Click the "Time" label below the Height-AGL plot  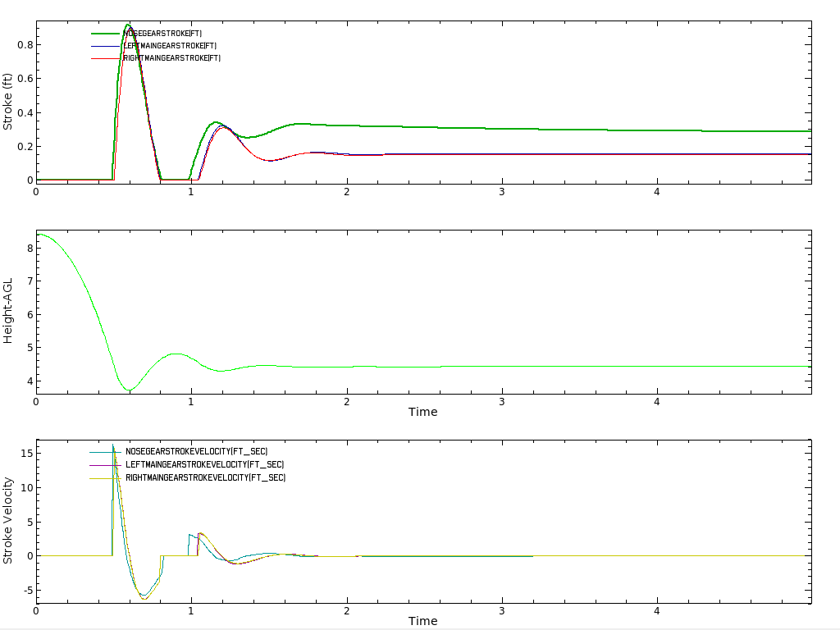[422, 412]
